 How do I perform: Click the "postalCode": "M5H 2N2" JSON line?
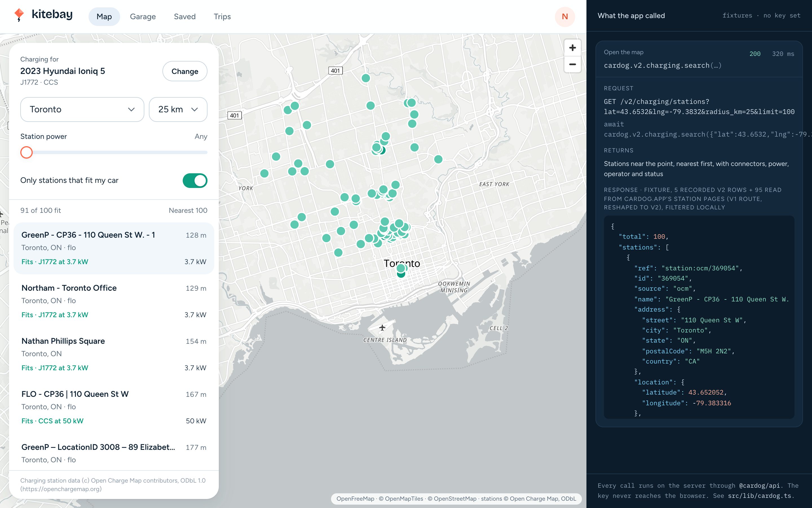(688, 351)
